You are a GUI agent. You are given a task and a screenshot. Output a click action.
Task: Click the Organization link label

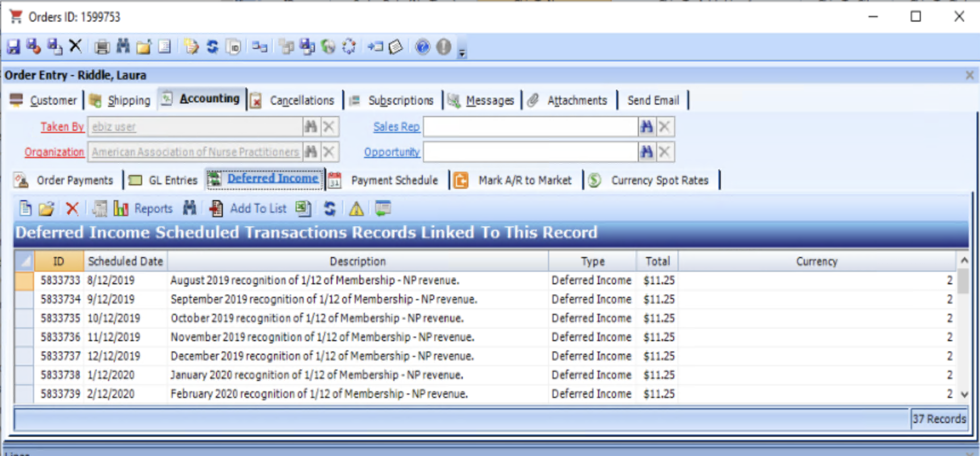coord(54,152)
